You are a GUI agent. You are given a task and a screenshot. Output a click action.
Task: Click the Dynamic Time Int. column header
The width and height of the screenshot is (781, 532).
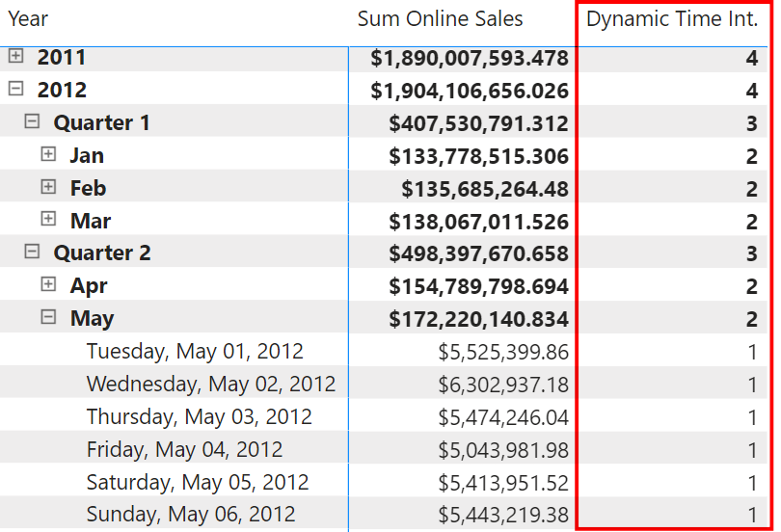(x=672, y=19)
